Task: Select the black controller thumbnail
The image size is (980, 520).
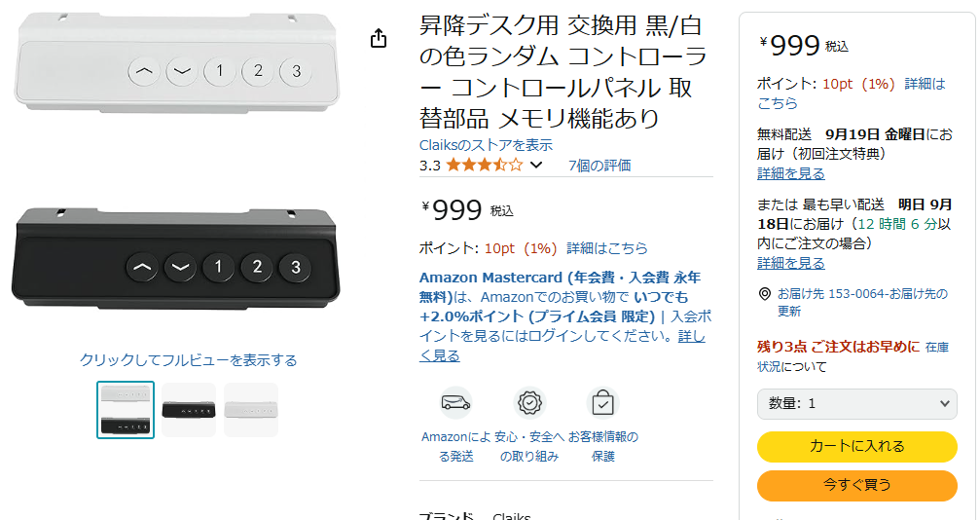Action: point(189,410)
